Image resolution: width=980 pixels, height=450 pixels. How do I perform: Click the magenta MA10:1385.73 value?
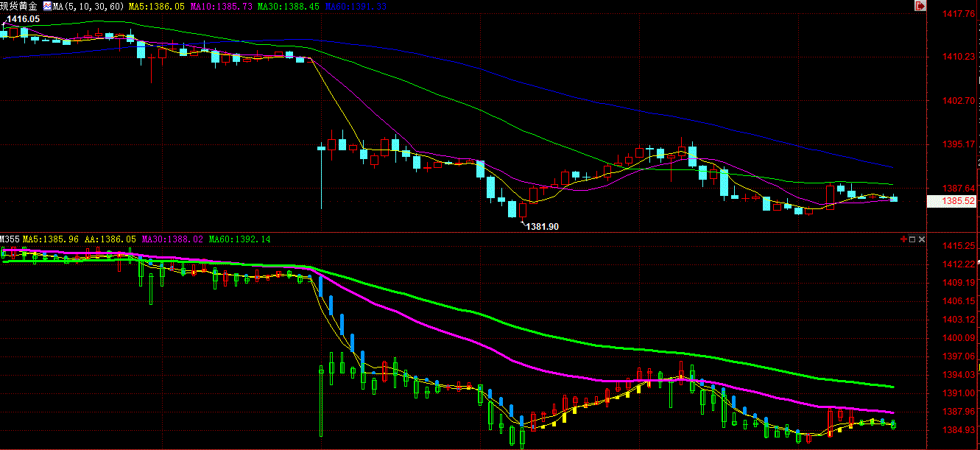(221, 6)
